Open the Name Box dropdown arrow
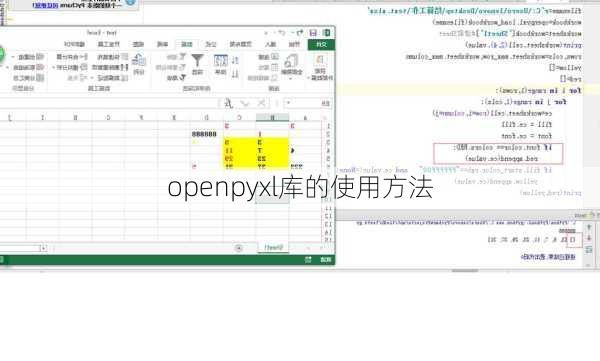Viewport: 600px width, 361px height. (289, 103)
